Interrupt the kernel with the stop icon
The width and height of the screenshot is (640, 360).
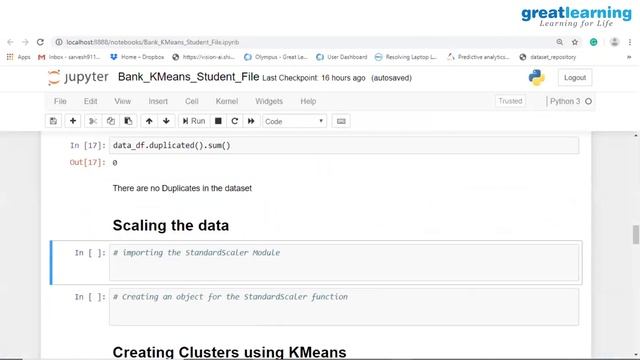point(218,121)
